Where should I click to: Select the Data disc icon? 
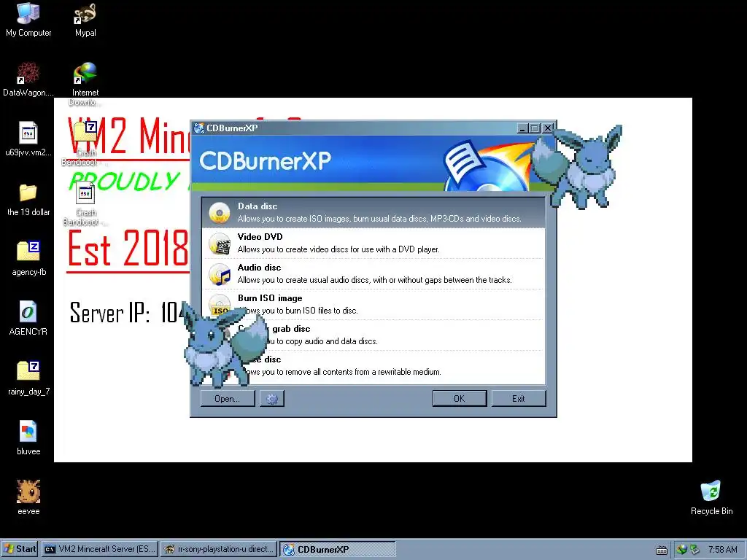[220, 213]
